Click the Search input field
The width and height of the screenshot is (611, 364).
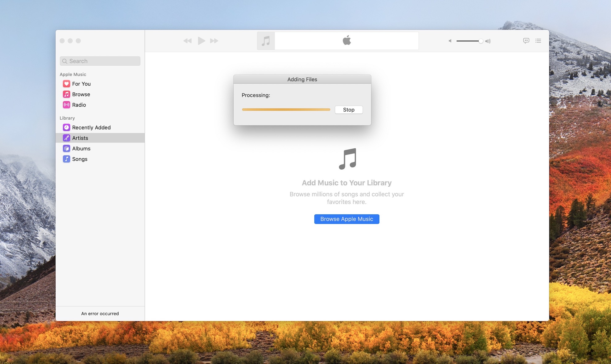100,61
